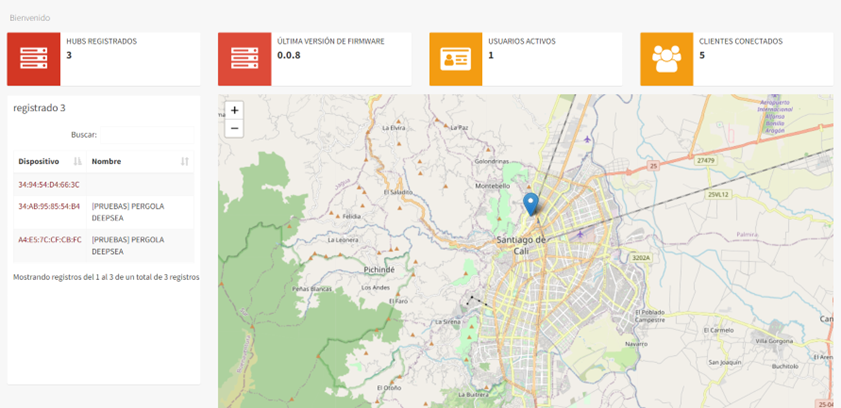The width and height of the screenshot is (841, 408).
Task: Click the Usuarios Activos ID card icon
Action: pyautogui.click(x=455, y=59)
